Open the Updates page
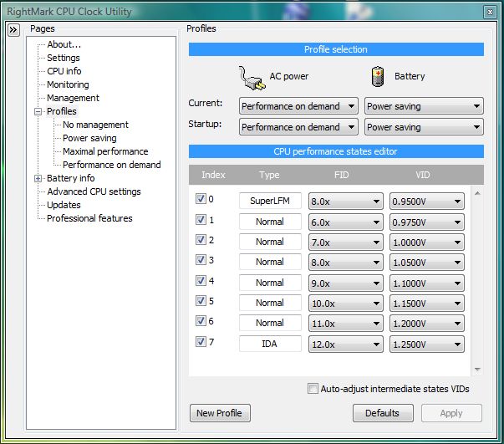504x444 pixels. click(64, 205)
